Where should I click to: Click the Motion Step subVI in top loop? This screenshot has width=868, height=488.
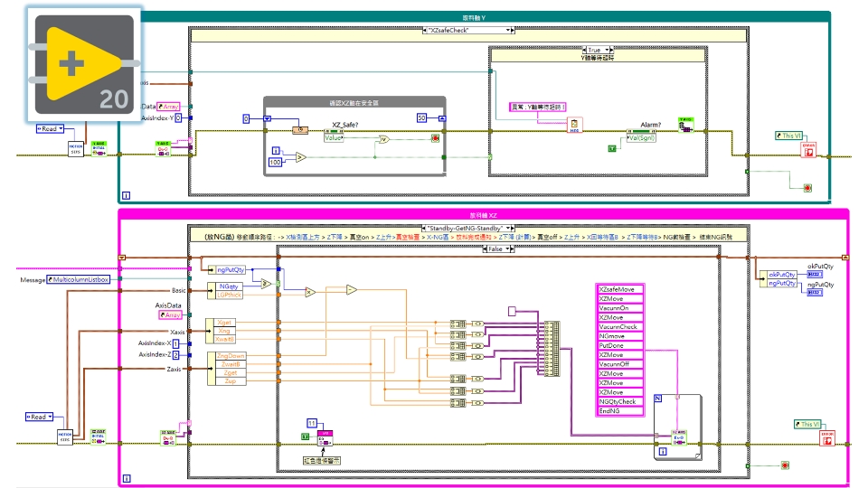pyautogui.click(x=77, y=150)
